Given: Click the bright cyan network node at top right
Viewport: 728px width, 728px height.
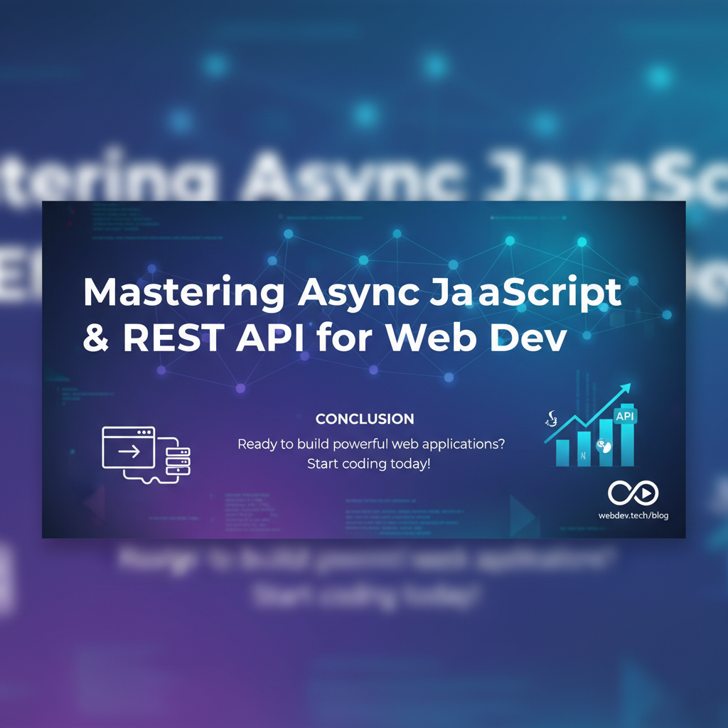Looking at the screenshot, I should [582, 242].
